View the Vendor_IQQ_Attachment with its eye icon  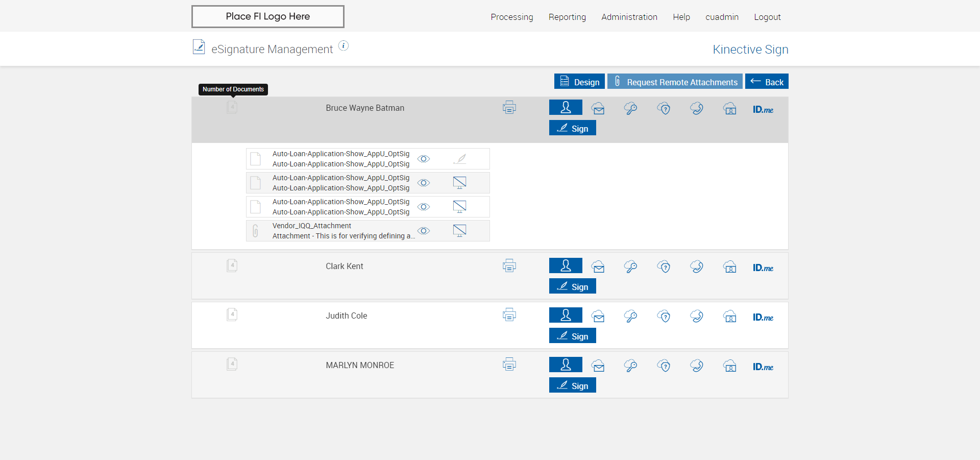click(424, 231)
